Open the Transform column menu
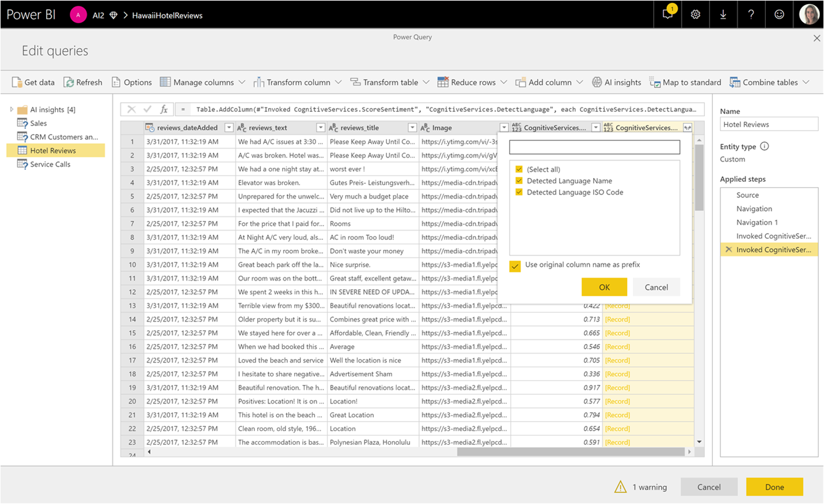Viewport: 824px width, 504px height. coord(298,82)
